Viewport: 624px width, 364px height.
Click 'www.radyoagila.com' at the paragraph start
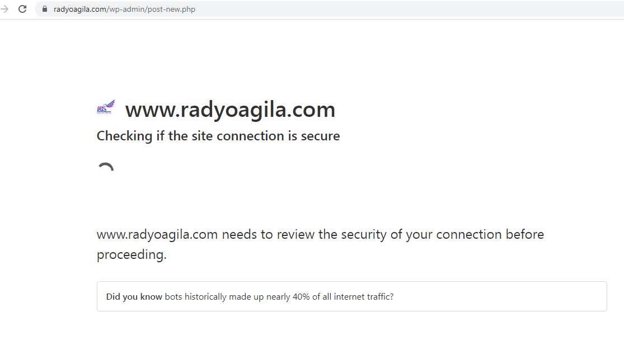(x=157, y=234)
